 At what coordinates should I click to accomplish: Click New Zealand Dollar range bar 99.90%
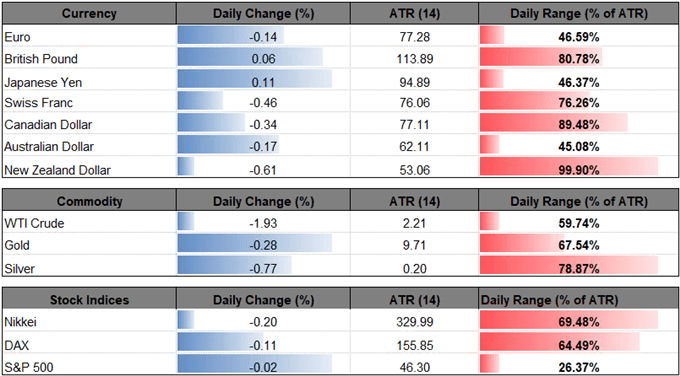click(569, 168)
